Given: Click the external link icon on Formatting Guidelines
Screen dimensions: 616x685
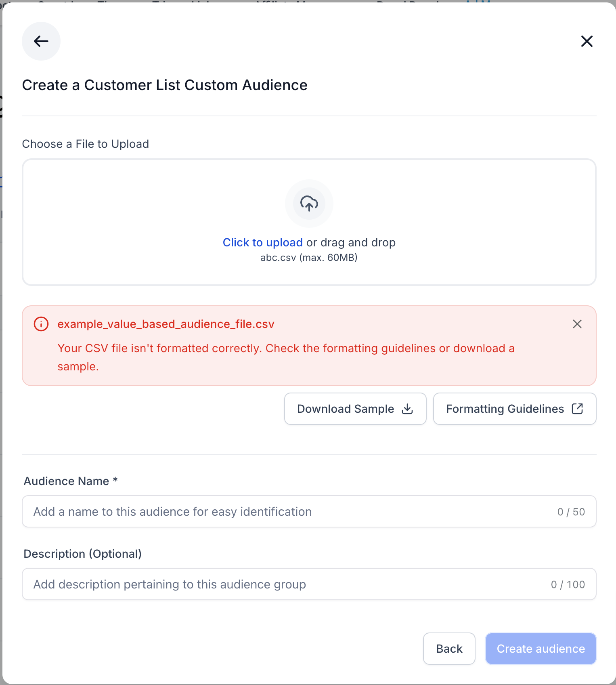Looking at the screenshot, I should [577, 409].
